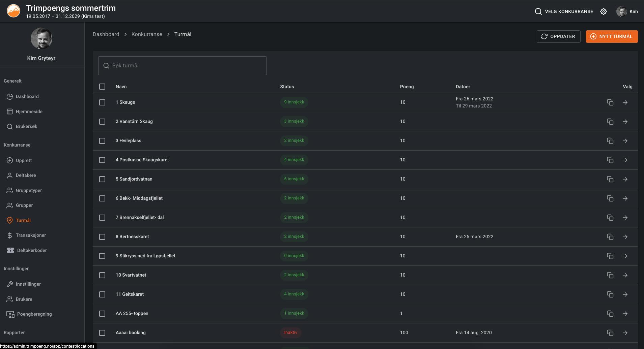Open Poengberegning in the sidebar

pos(34,314)
